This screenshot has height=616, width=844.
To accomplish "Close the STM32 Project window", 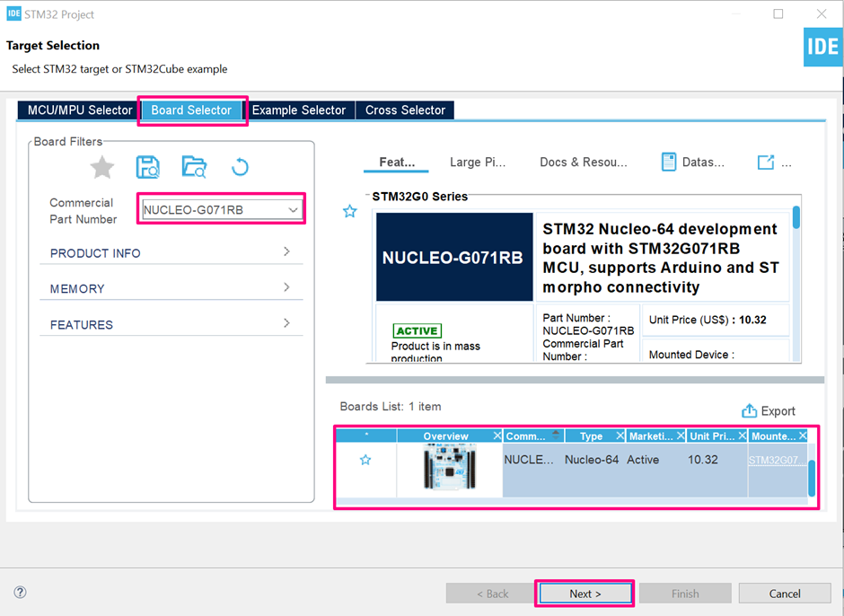I will 822,14.
